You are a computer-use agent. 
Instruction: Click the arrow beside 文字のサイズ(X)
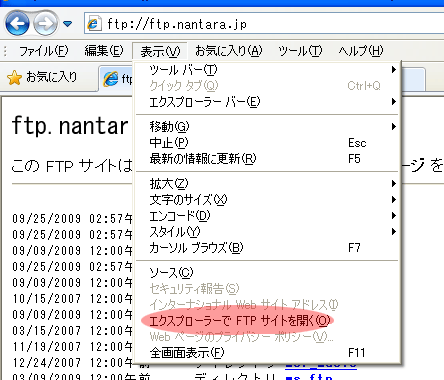click(x=394, y=200)
